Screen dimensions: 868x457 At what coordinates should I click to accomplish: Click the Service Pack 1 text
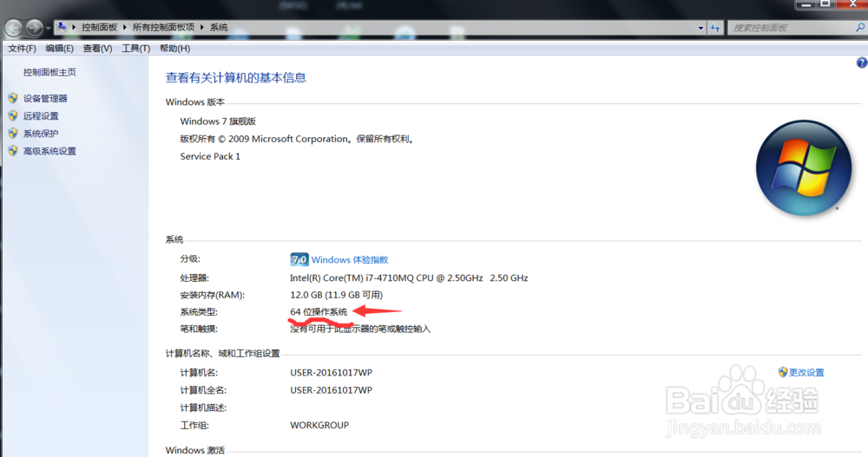click(x=210, y=157)
